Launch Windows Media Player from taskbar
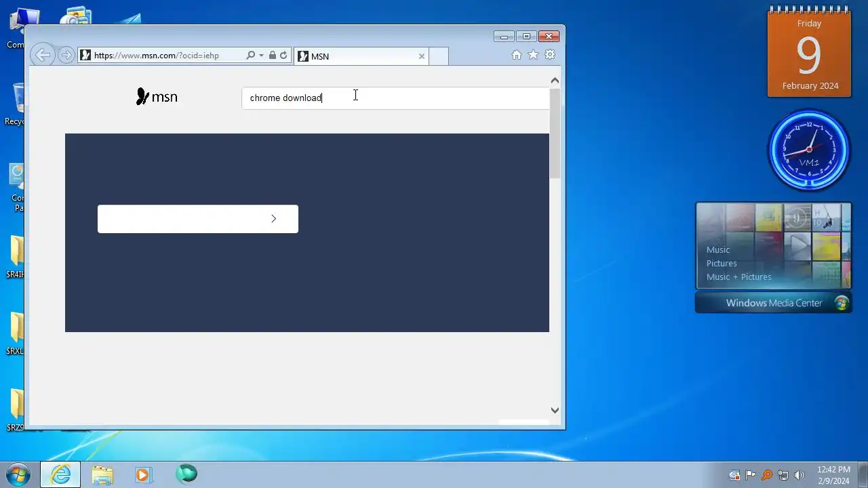Screen dimensions: 868x488 pos(143,474)
